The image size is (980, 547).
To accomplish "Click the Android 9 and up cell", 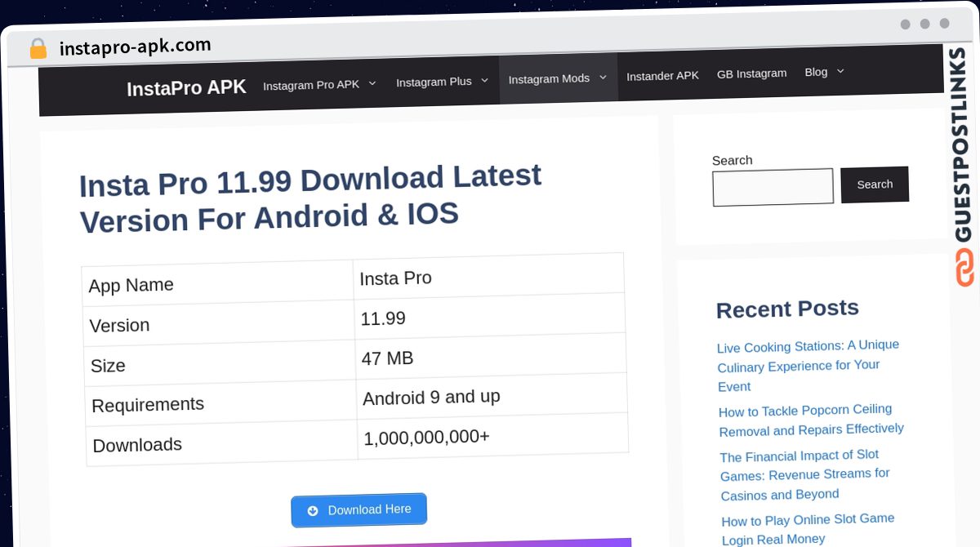I will (x=492, y=396).
